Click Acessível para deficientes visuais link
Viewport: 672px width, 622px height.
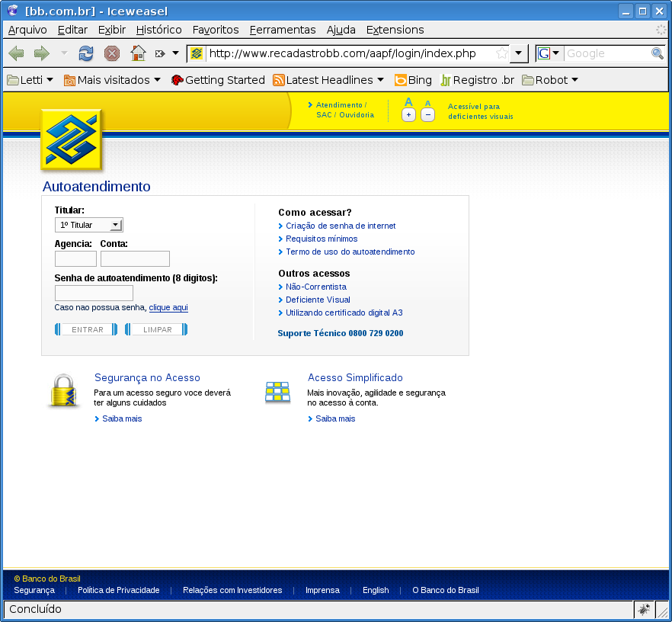click(480, 111)
